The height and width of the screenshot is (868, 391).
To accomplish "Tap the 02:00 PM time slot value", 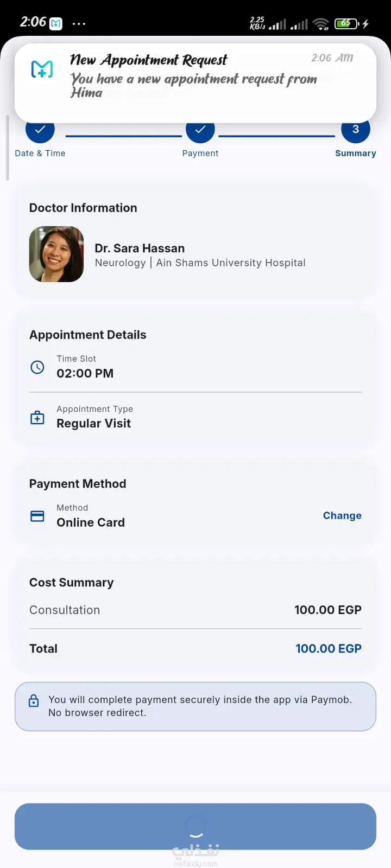I will 85,373.
